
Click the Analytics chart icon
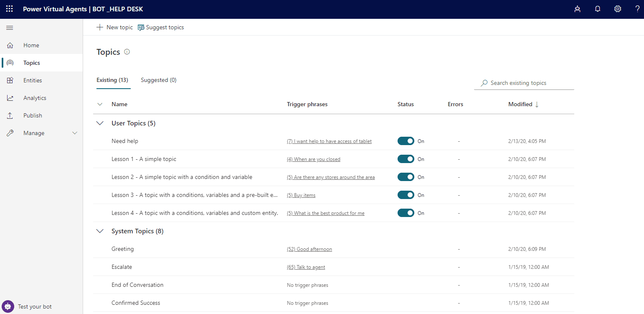[10, 98]
